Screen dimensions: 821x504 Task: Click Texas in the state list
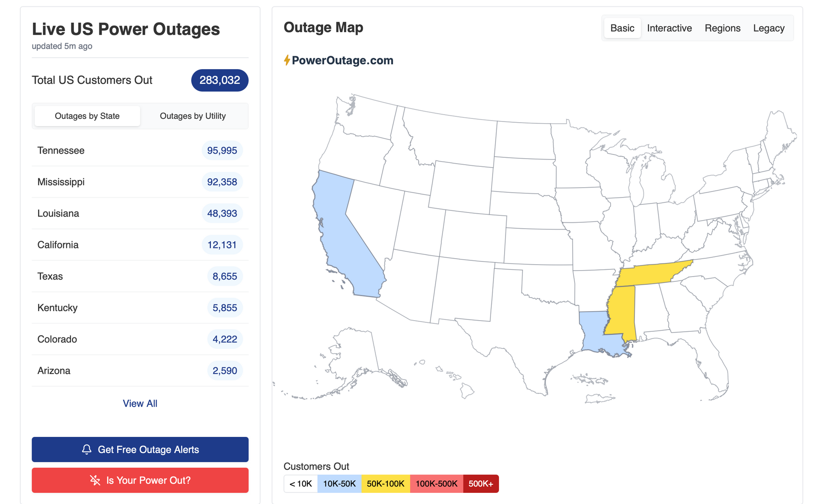coord(50,276)
